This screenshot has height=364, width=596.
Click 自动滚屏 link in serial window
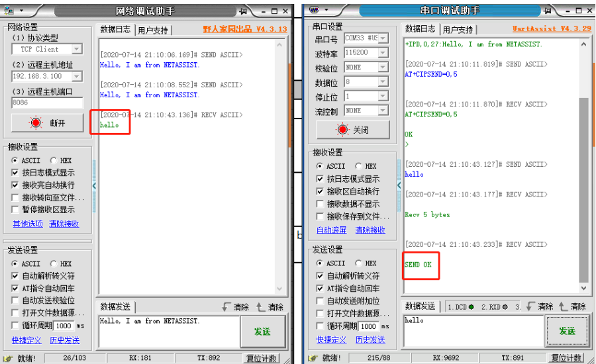[332, 230]
